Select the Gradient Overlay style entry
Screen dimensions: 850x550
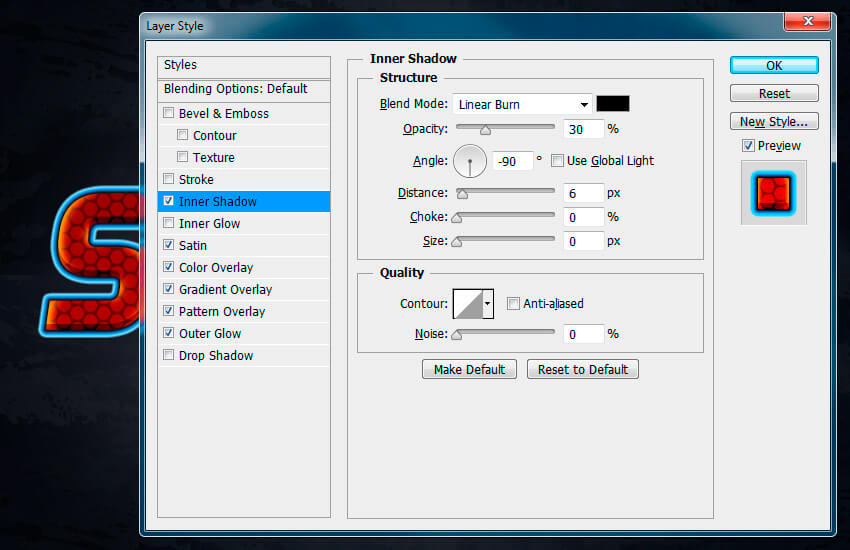pyautogui.click(x=225, y=290)
